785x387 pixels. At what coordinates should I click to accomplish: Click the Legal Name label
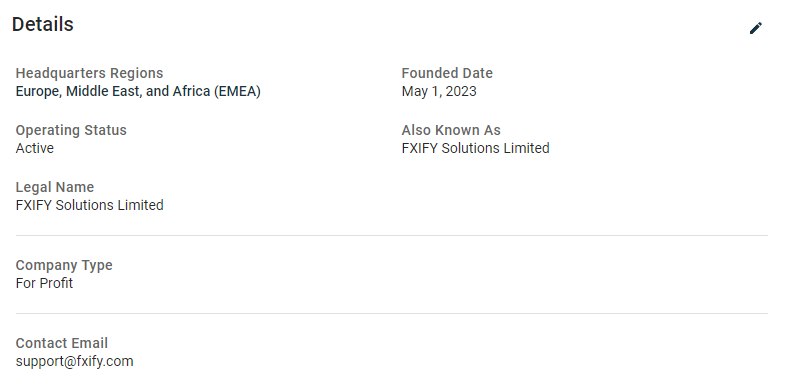[55, 187]
